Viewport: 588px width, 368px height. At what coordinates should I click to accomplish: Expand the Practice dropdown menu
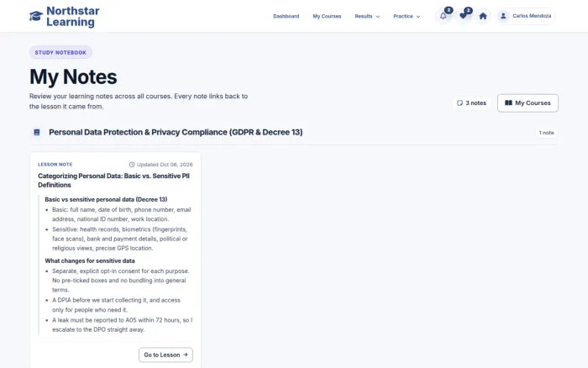pyautogui.click(x=407, y=16)
